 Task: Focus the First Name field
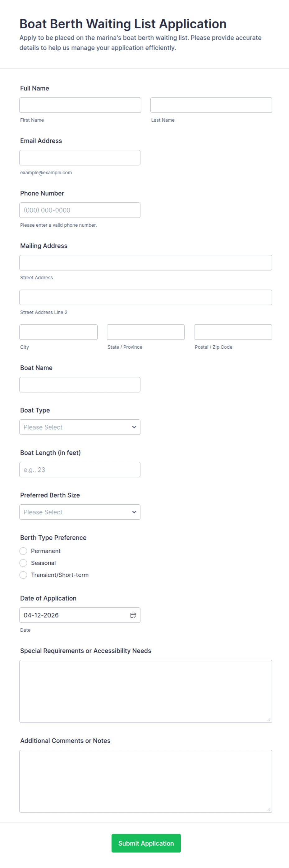80,105
